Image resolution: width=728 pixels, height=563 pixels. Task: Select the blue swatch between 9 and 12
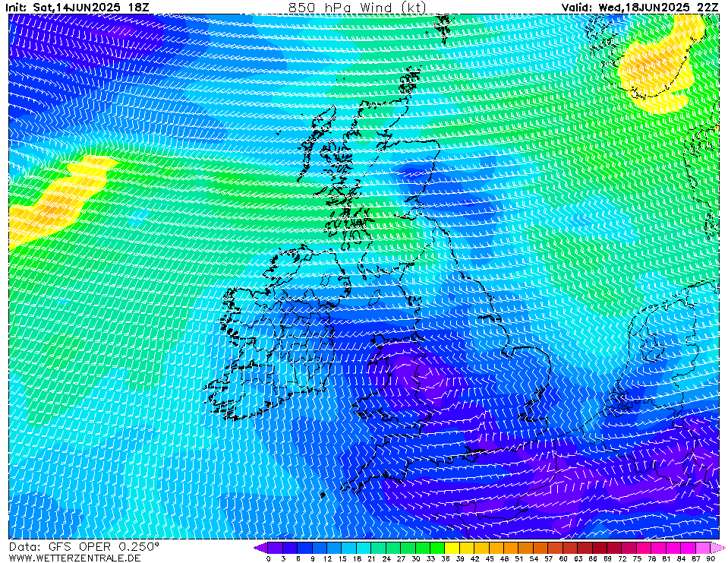pyautogui.click(x=320, y=548)
